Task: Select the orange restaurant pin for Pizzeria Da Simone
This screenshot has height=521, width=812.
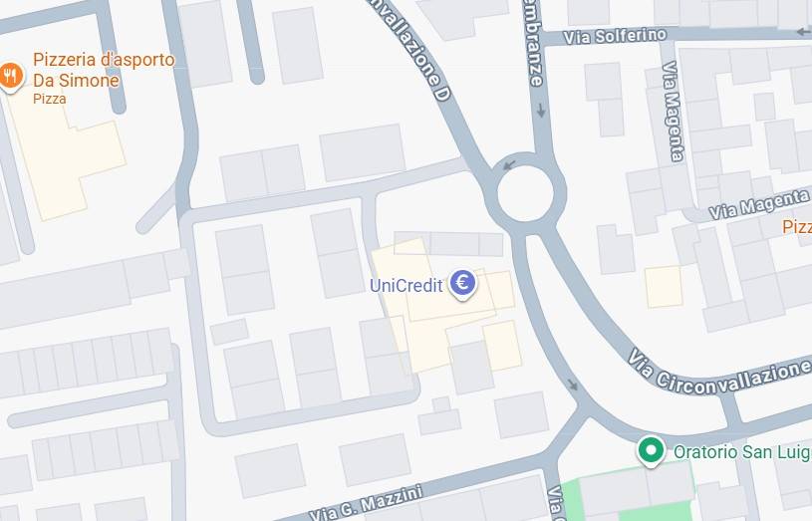Action: coord(11,77)
